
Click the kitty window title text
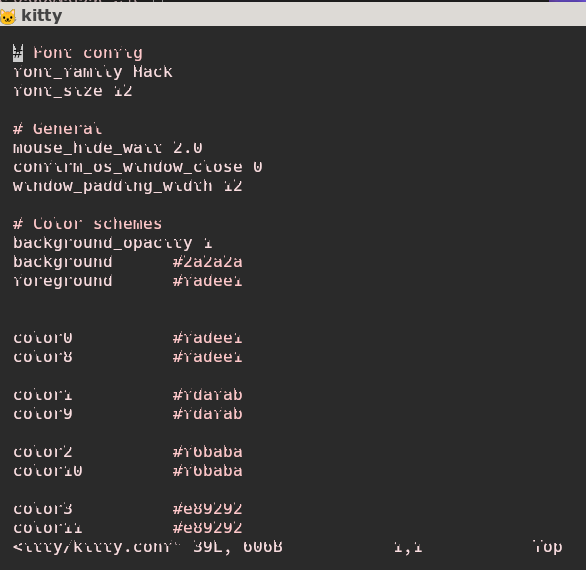click(x=41, y=16)
